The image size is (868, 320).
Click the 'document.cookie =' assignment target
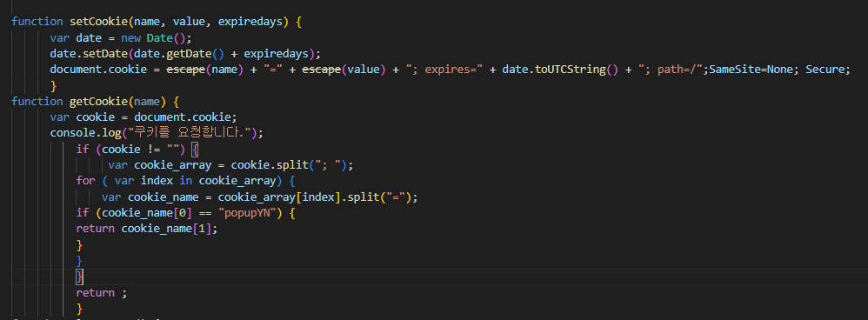104,70
